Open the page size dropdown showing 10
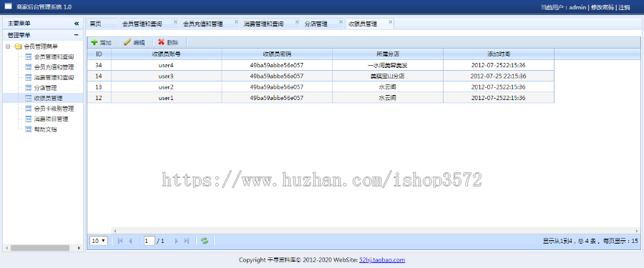 point(99,241)
